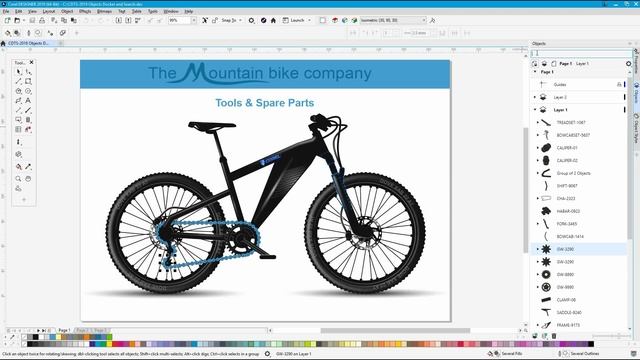Toggle lock on the Guides layer

tap(619, 84)
